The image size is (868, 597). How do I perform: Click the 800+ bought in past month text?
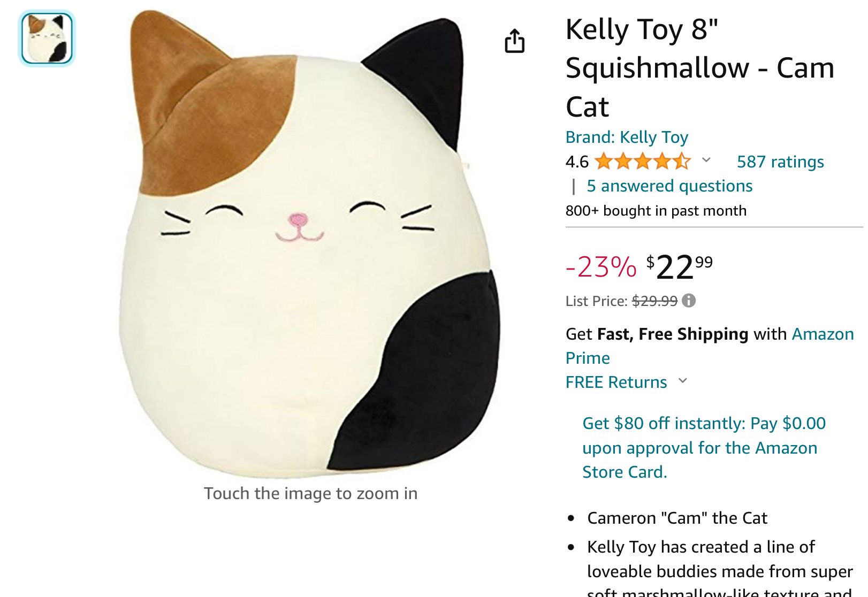pyautogui.click(x=655, y=211)
